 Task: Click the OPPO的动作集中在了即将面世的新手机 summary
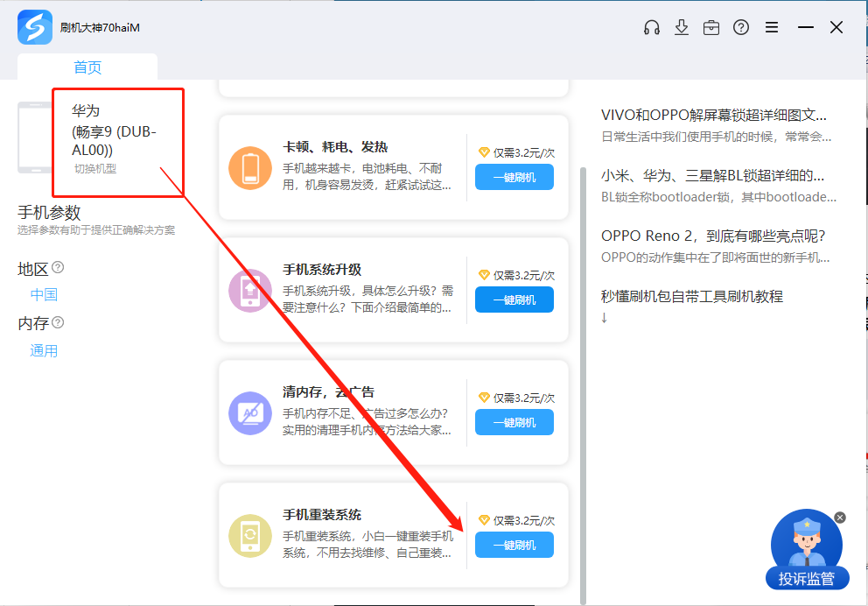tap(715, 257)
